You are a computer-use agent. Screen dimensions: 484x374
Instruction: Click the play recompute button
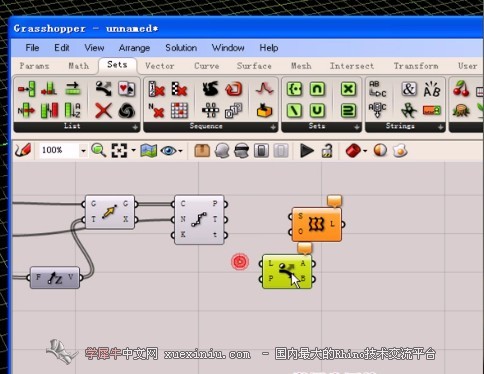tap(307, 151)
